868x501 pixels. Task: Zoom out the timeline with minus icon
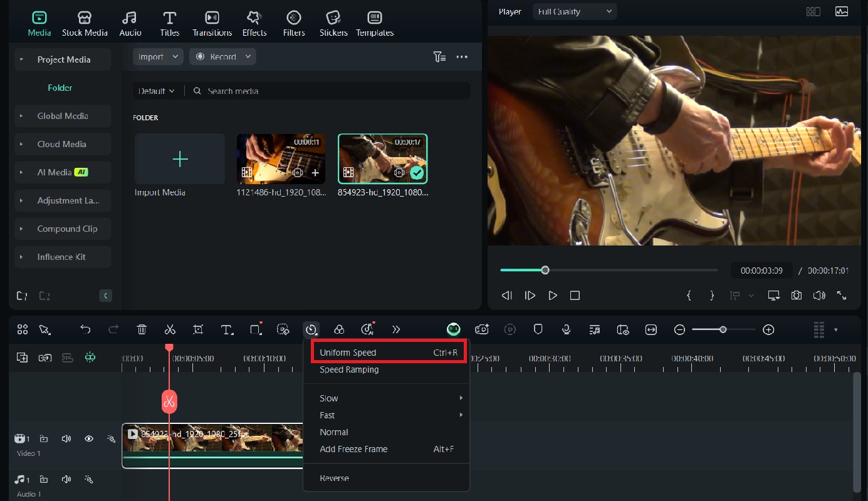[x=679, y=329]
